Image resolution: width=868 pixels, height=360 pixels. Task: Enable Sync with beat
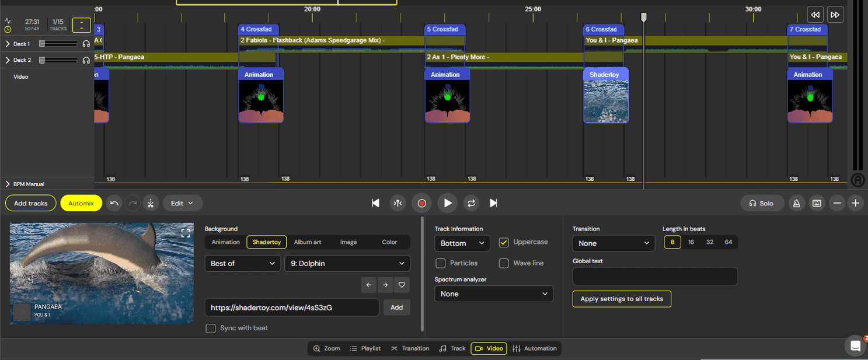[x=211, y=328]
